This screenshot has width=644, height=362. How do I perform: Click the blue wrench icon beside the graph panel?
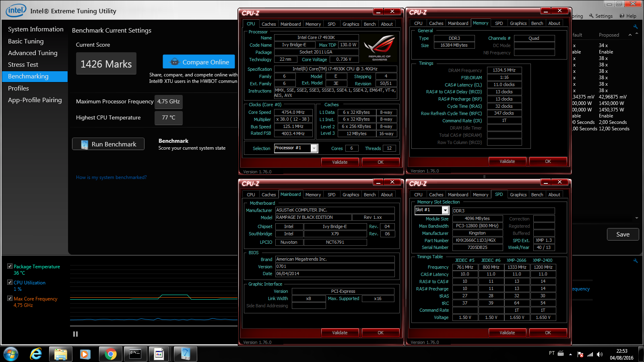tap(636, 261)
